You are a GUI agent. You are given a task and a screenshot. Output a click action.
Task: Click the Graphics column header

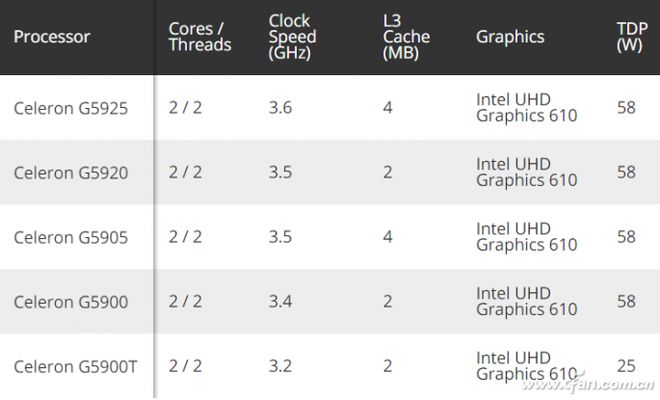tap(510, 37)
